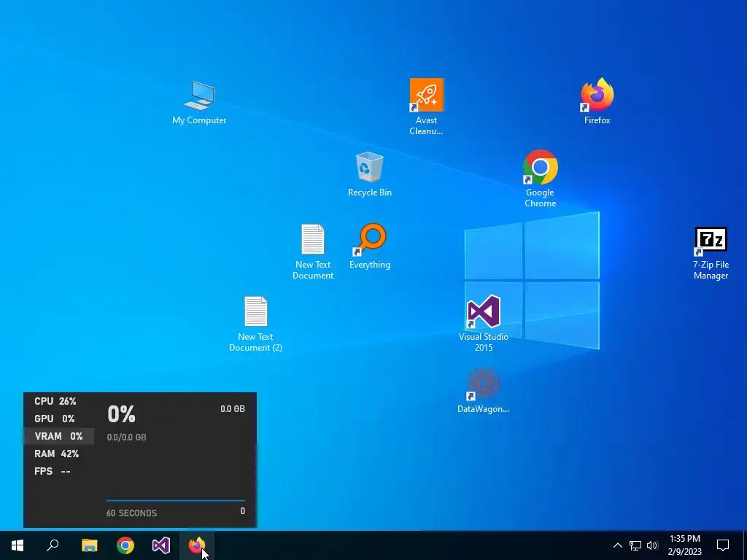
Task: Launch Visual Studio from the taskbar
Action: pos(161,545)
